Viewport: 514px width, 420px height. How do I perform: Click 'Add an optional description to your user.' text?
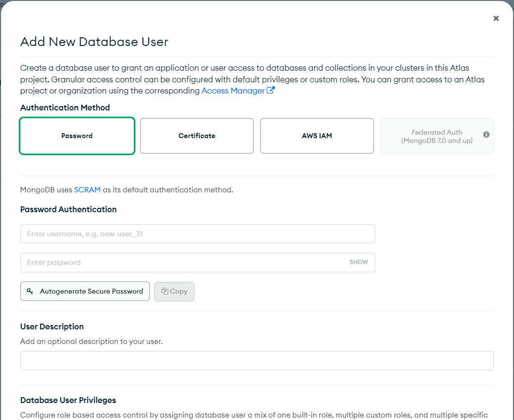92,342
